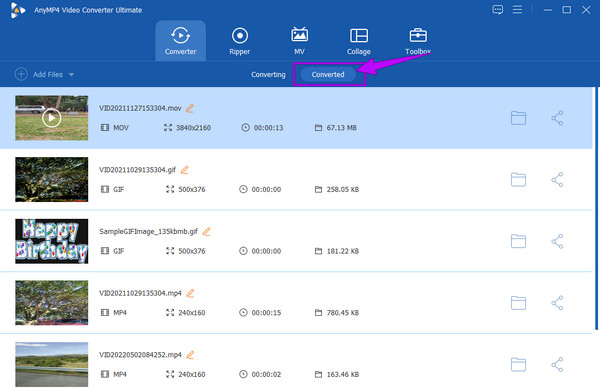Share the VID20211029135304.mp4 file

click(x=557, y=303)
